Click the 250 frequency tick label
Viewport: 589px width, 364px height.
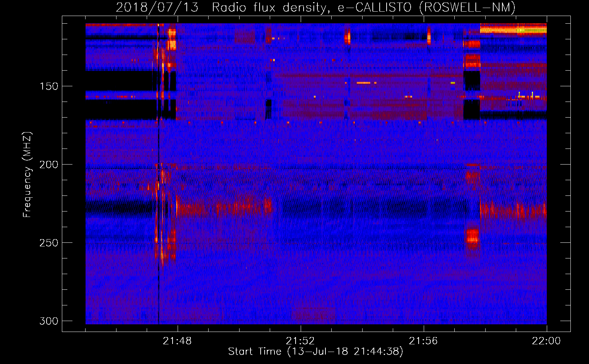pos(49,243)
